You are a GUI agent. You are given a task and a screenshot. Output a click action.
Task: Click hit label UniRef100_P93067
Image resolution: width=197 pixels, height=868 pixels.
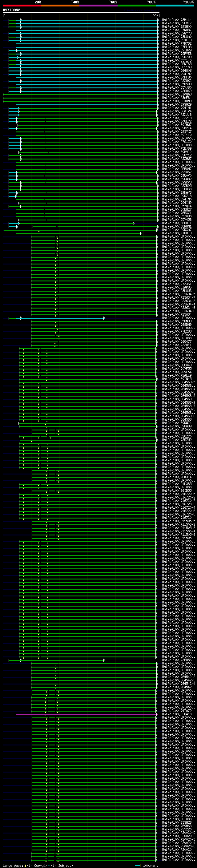tap(177, 172)
